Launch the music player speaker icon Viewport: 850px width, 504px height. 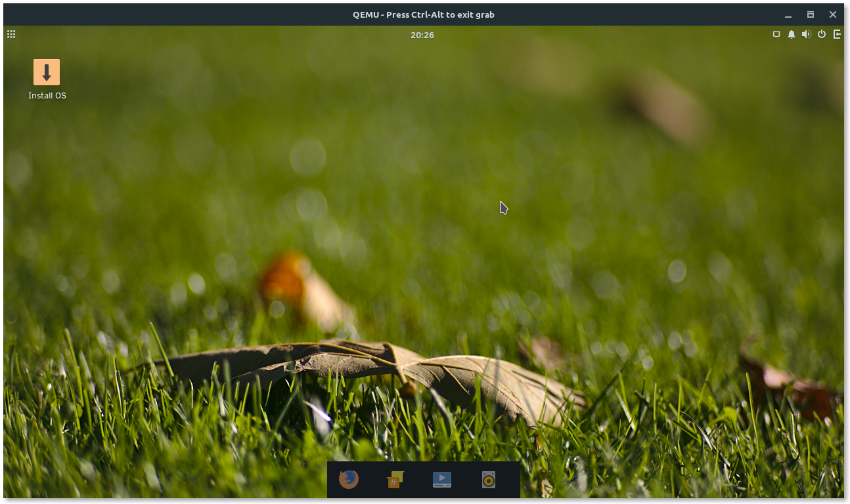pos(488,480)
